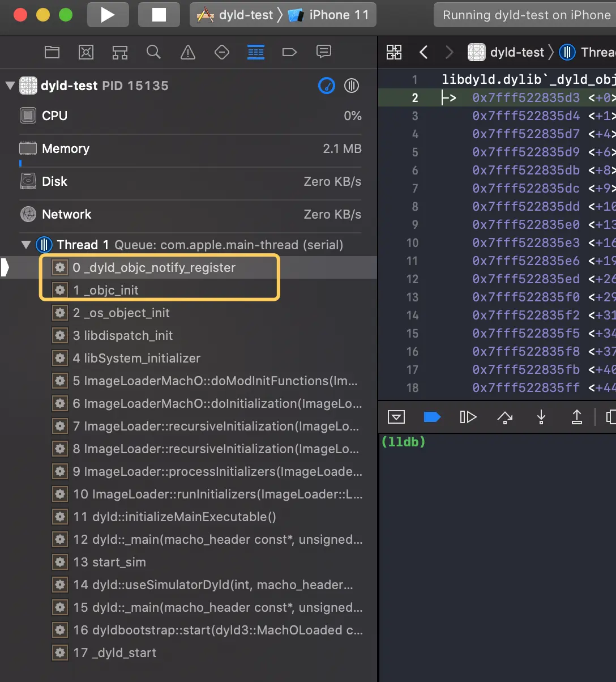Screen dimensions: 616x682
Task: Open the Test navigator diamond icon
Action: click(x=222, y=53)
